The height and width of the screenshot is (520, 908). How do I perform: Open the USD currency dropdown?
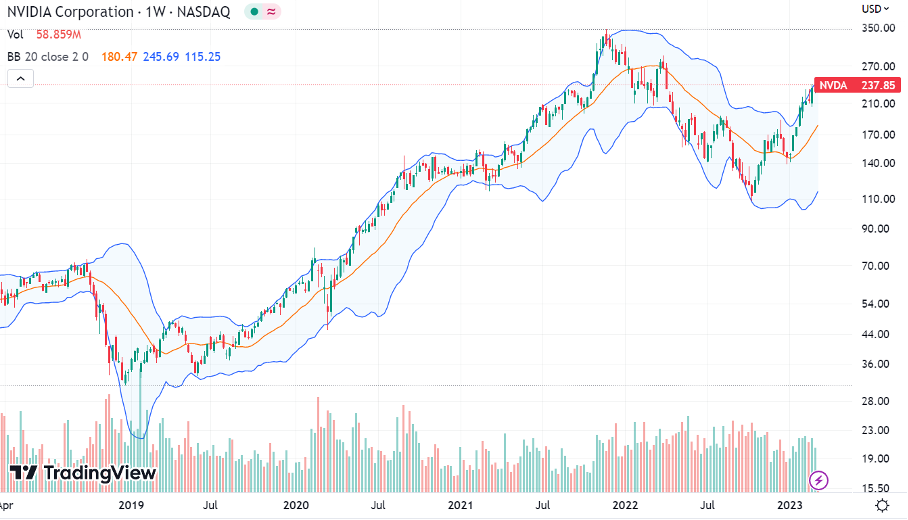pyautogui.click(x=874, y=9)
